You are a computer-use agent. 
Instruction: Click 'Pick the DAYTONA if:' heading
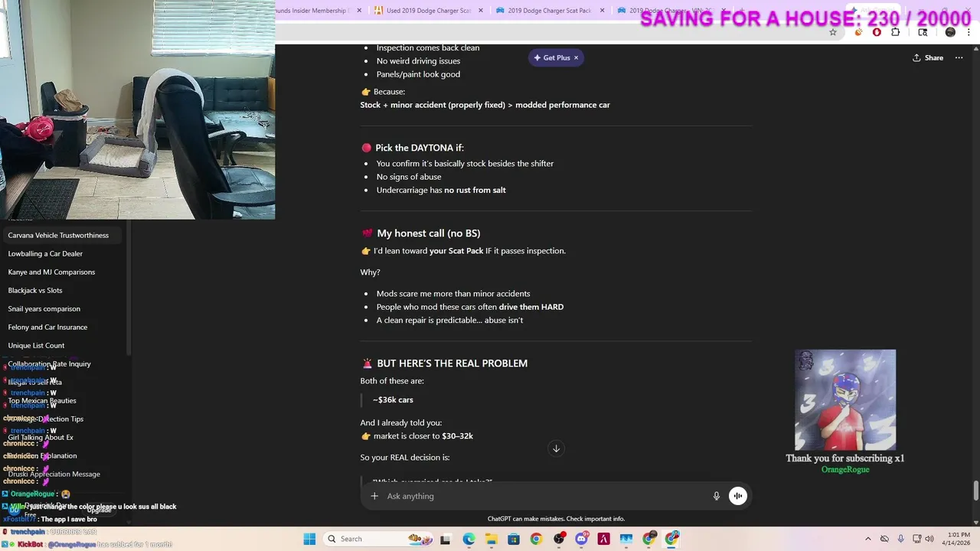(420, 148)
